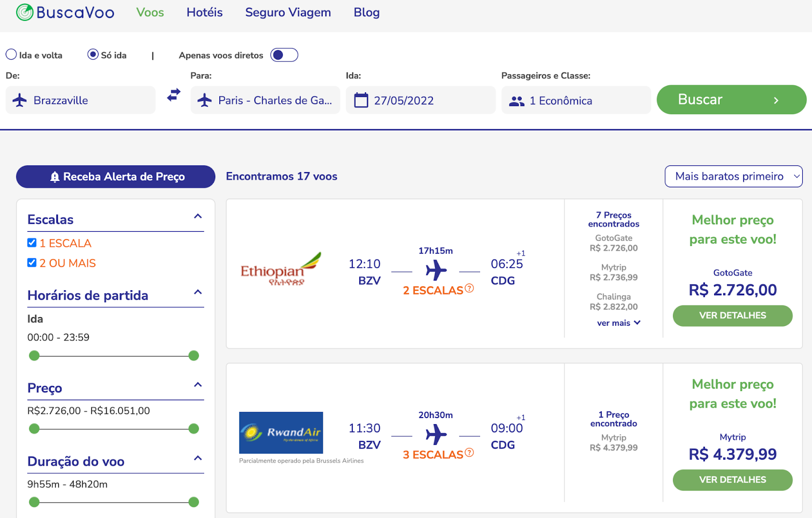
Task: Select the Seguro Viagem tab
Action: tap(288, 12)
